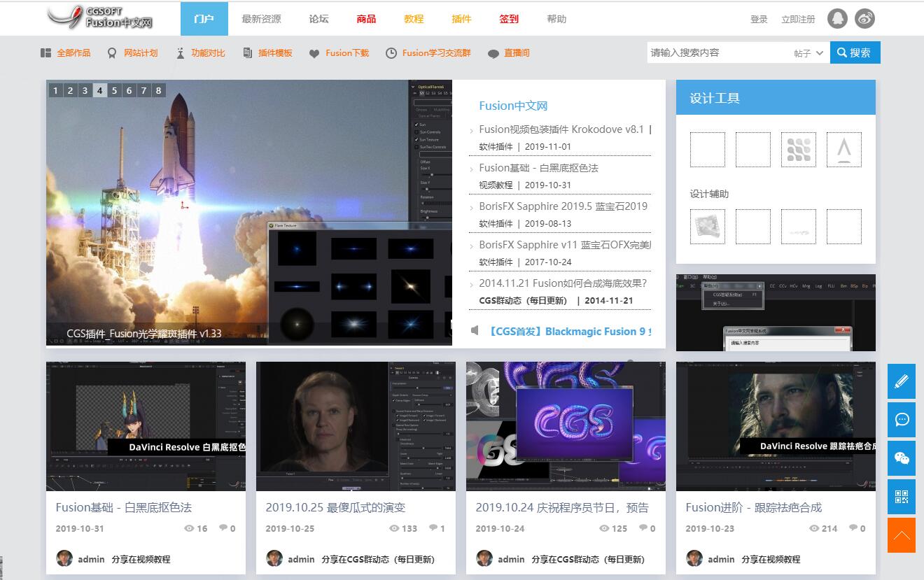Click the clock icon before Fusion学习交流群
The width and height of the screenshot is (924, 580).
[x=391, y=53]
